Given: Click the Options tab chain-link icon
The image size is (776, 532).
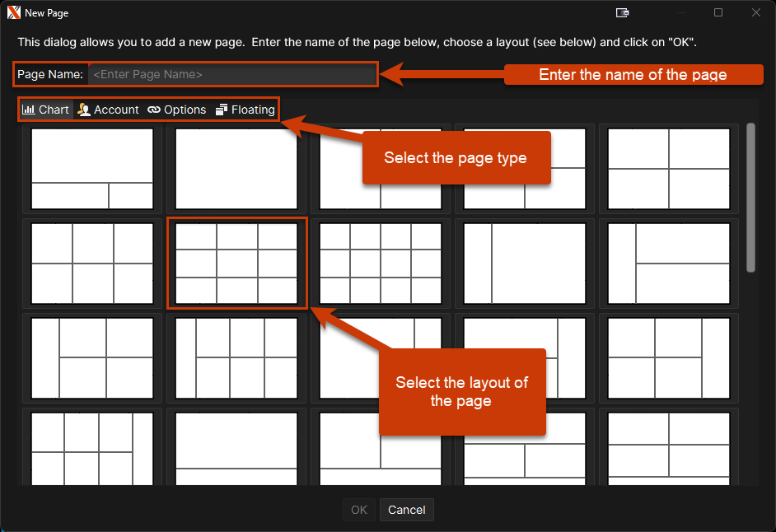Looking at the screenshot, I should (154, 110).
